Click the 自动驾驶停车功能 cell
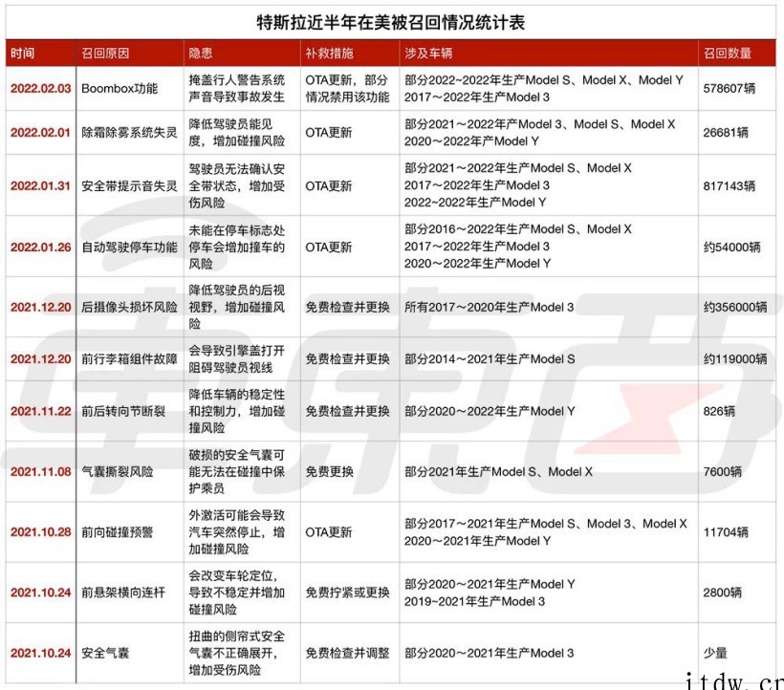784x690 pixels. click(129, 247)
